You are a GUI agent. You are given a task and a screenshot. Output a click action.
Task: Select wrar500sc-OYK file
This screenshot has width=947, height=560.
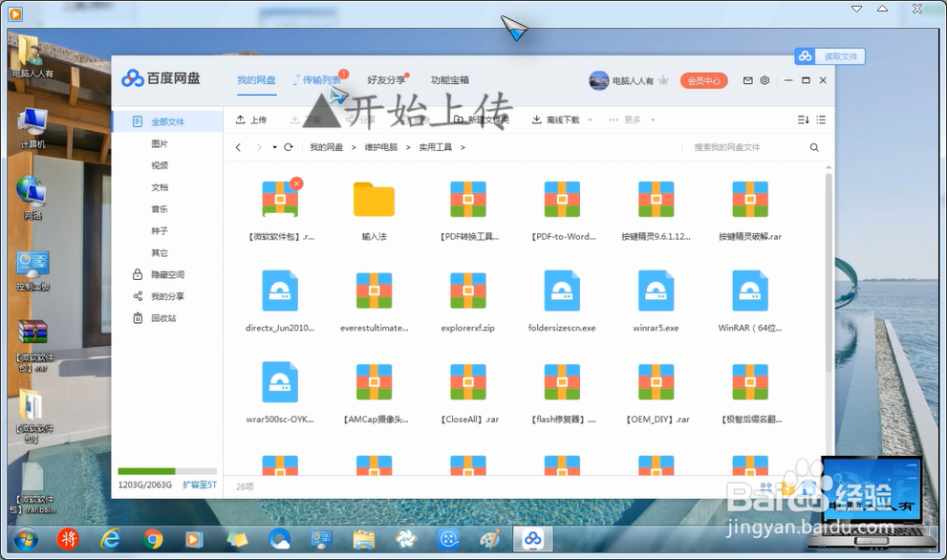coord(280,382)
